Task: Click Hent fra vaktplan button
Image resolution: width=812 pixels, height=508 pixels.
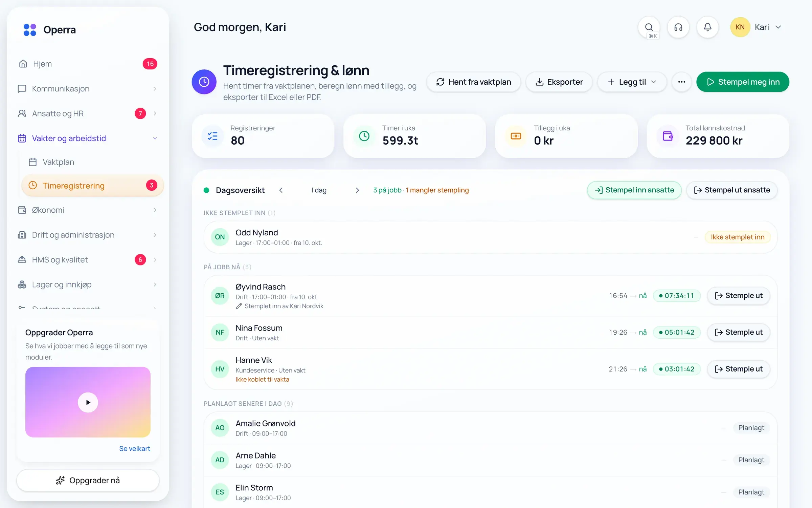Action: [x=473, y=82]
